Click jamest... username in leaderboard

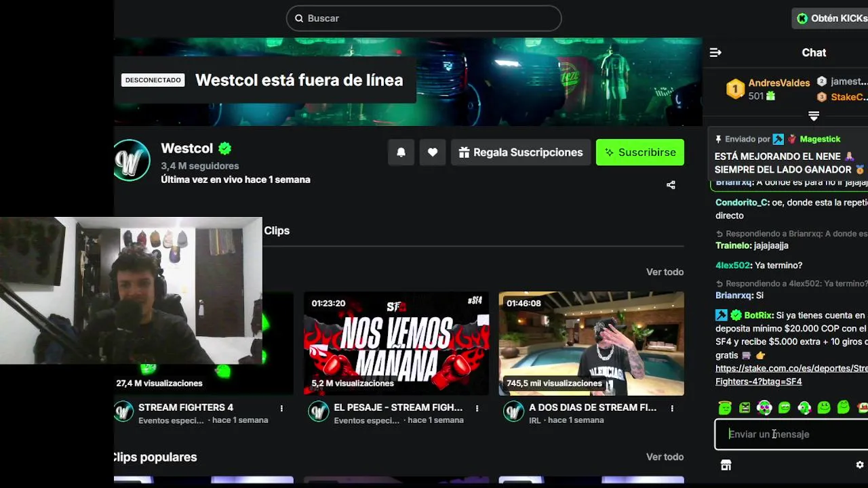849,81
